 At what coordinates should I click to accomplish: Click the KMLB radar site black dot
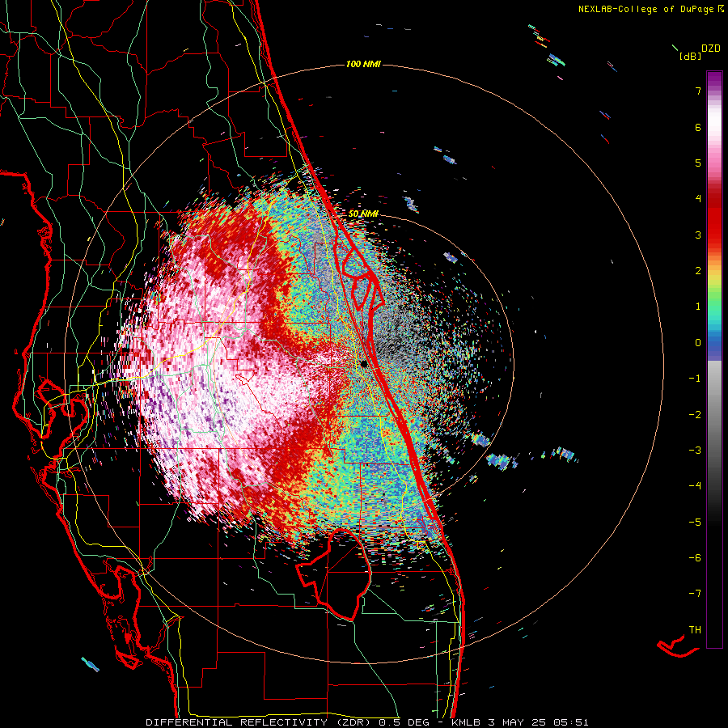pyautogui.click(x=364, y=363)
